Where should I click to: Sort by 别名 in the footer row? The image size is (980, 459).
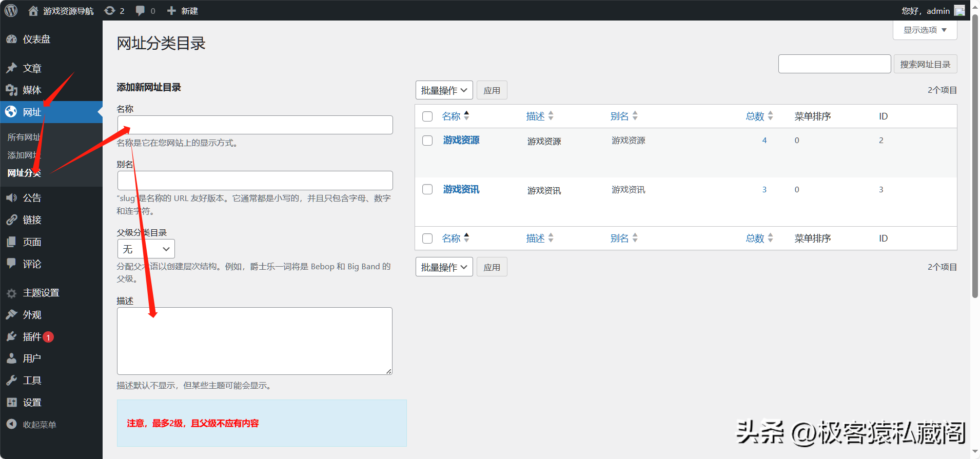pos(624,238)
